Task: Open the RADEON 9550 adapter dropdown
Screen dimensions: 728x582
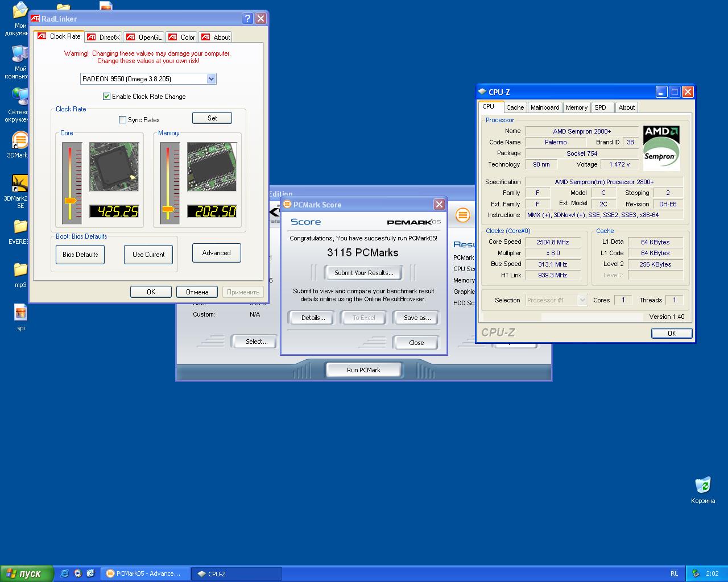Action: click(x=211, y=79)
